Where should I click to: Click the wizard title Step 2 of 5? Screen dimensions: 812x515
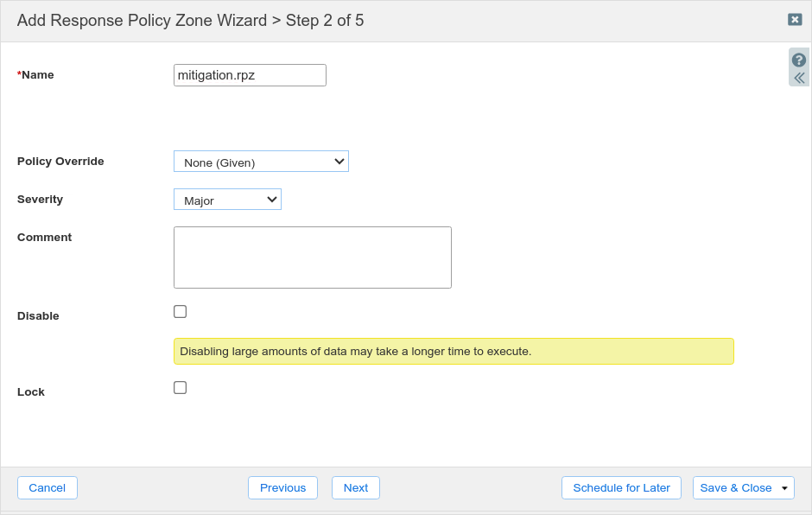[x=190, y=21]
